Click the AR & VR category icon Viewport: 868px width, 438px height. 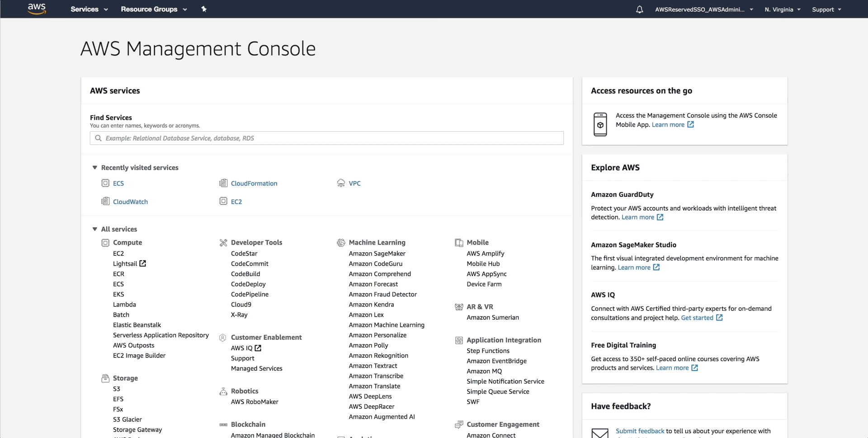[459, 306]
